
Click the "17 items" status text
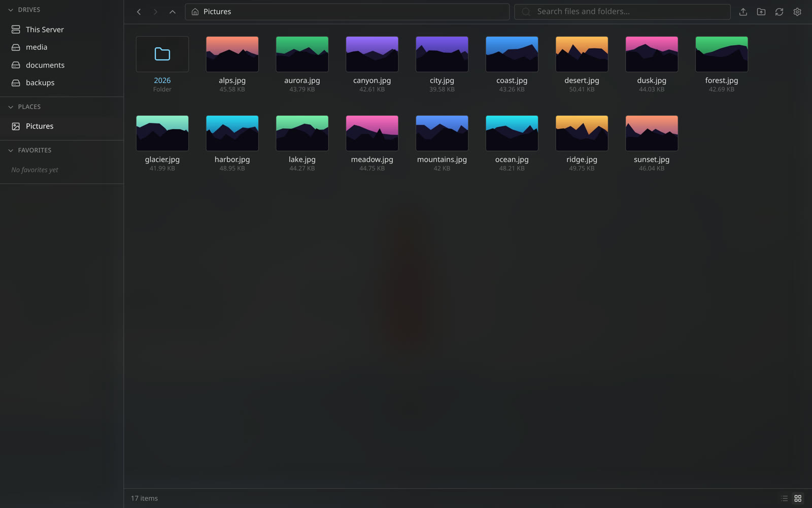144,498
